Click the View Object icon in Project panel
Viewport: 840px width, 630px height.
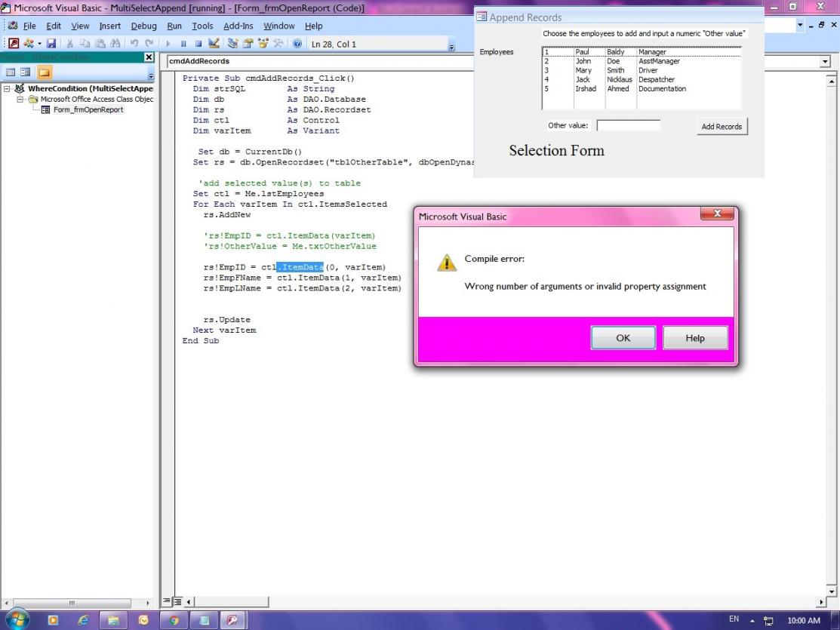(x=25, y=72)
